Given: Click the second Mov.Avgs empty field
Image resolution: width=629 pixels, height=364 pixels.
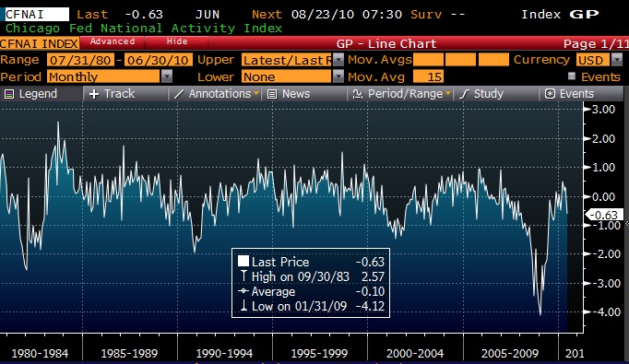Looking at the screenshot, I should point(460,60).
